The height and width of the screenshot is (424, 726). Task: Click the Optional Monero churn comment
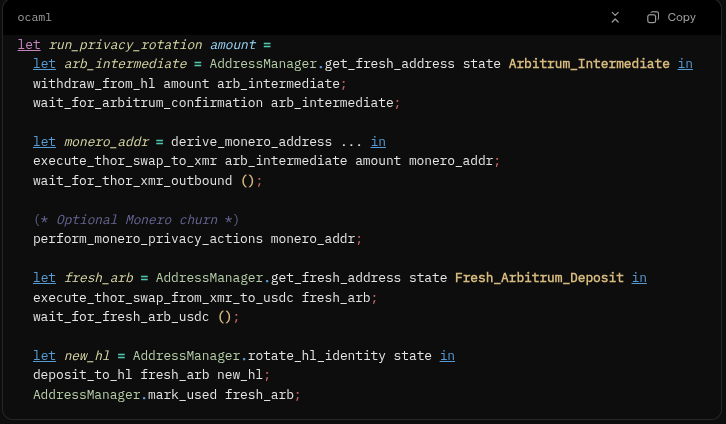(x=137, y=219)
